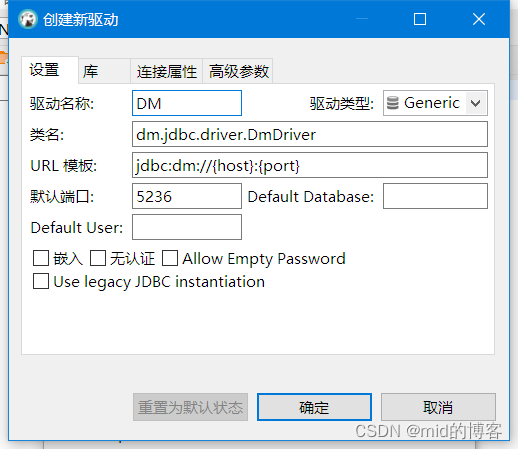Toggle the 无认证 checkbox

[98, 258]
